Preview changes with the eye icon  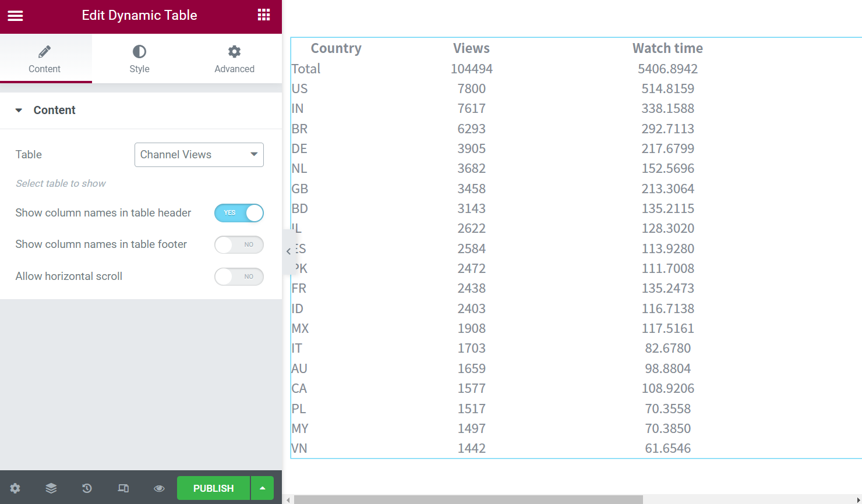[x=159, y=488]
